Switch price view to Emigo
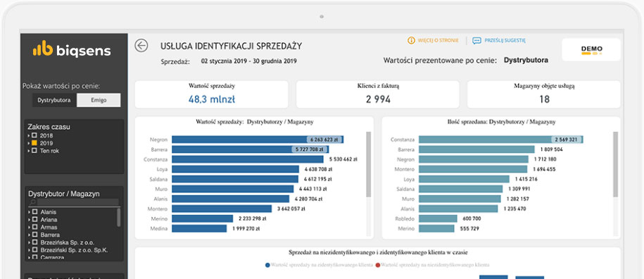The width and height of the screenshot is (644, 279). coord(99,100)
